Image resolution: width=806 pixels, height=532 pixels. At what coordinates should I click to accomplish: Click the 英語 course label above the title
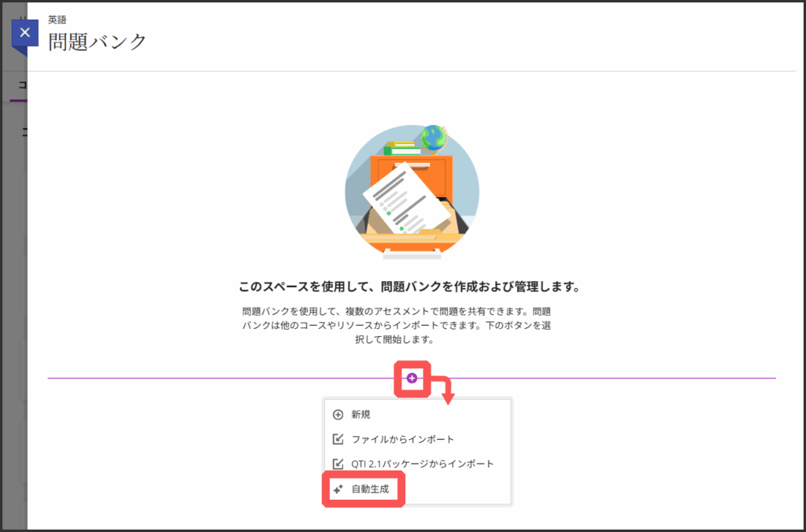(57, 20)
